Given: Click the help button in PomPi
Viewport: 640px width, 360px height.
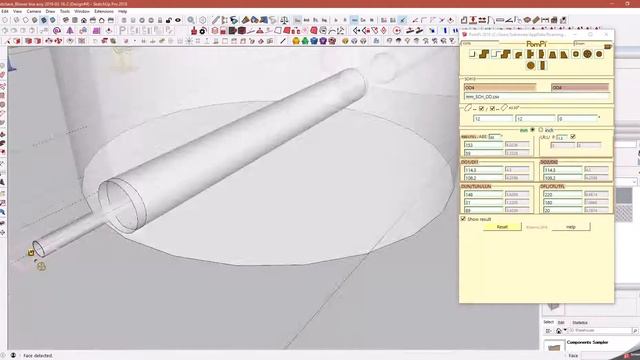Looking at the screenshot, I should coord(571,227).
